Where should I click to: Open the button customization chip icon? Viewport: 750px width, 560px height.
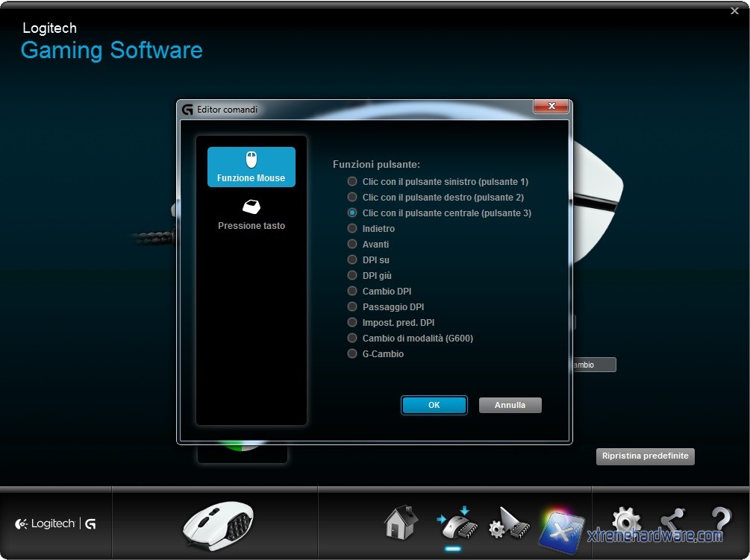tap(453, 522)
